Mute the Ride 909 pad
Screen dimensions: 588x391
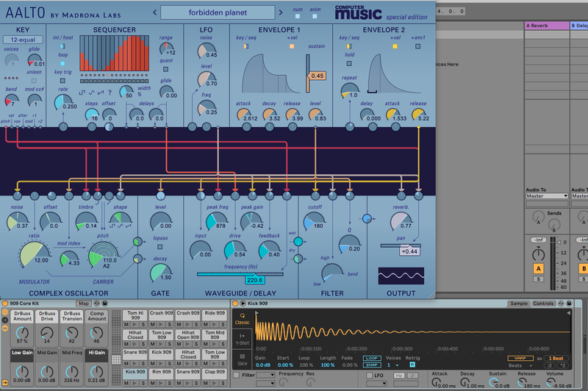coord(206,324)
